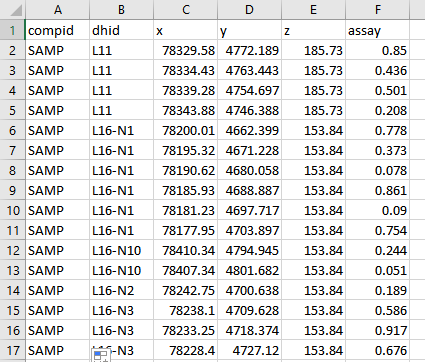Open the Paste Options icon
This screenshot has height=362, width=425.
tap(100, 355)
